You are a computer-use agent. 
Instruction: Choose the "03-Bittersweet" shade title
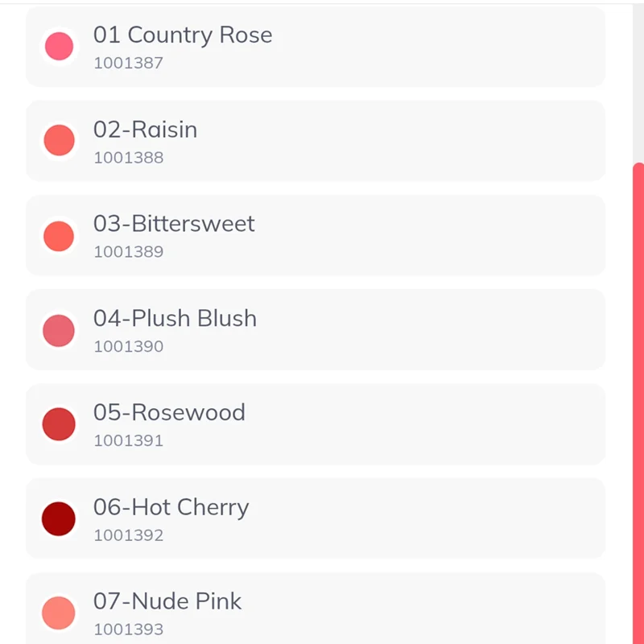coord(174,224)
